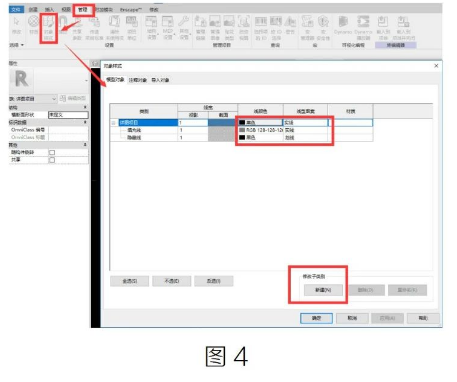
Task: Click the 新建(N) subcategory button
Action: 323,290
